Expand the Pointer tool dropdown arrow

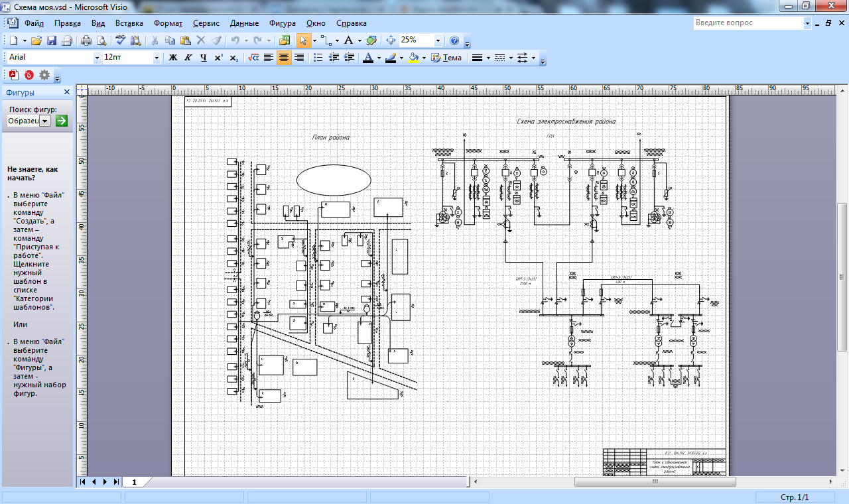tap(314, 40)
